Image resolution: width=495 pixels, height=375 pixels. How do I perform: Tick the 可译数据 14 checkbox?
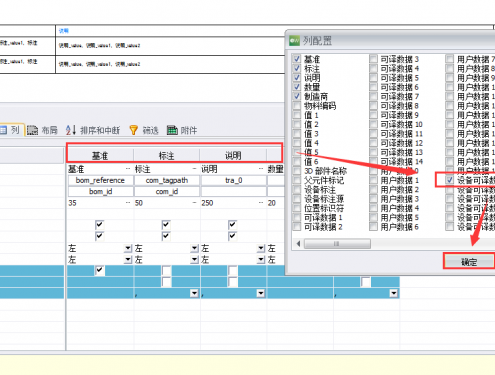(373, 162)
